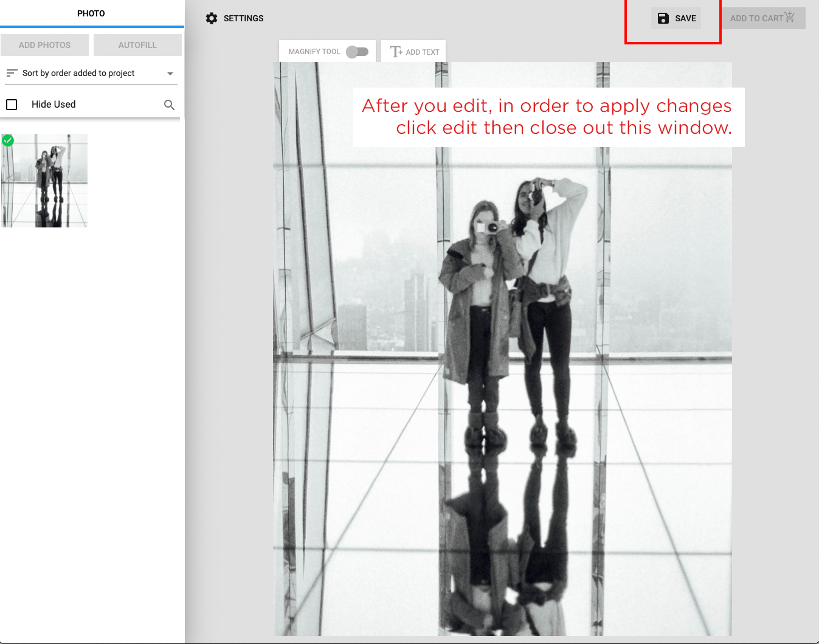Click the floppy disk Save icon
This screenshot has width=819, height=644.
663,18
